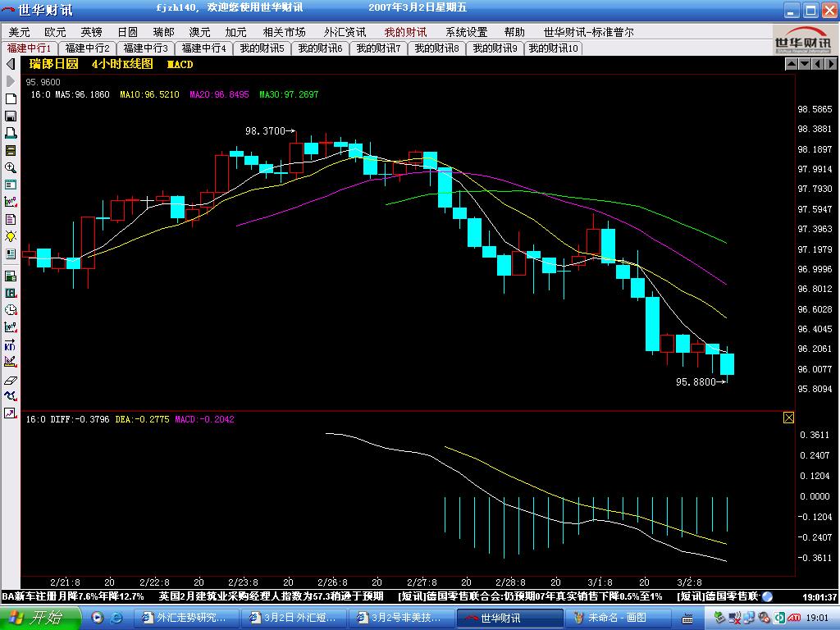Click the media player quick launch icon
This screenshot has height=630, width=840.
click(x=97, y=618)
